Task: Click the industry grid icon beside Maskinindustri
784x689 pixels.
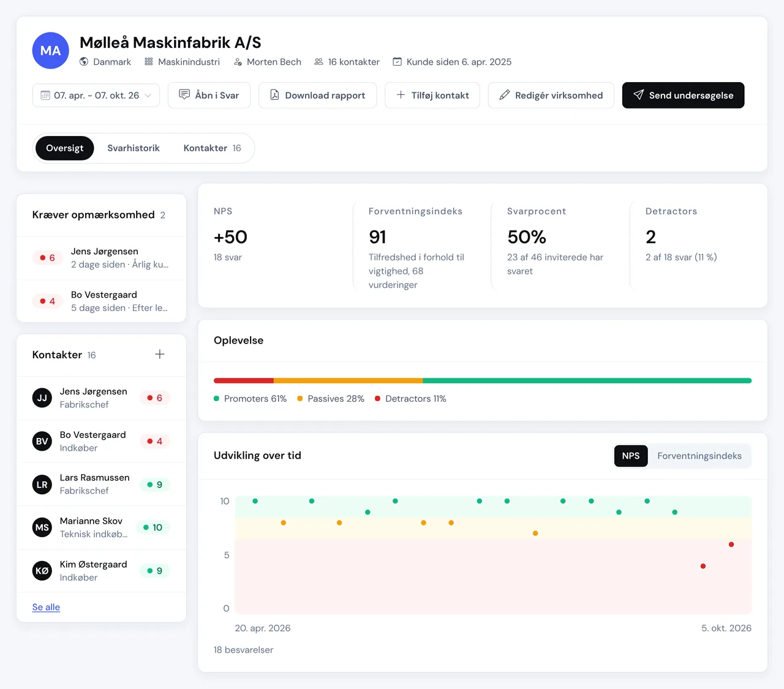Action: point(149,62)
